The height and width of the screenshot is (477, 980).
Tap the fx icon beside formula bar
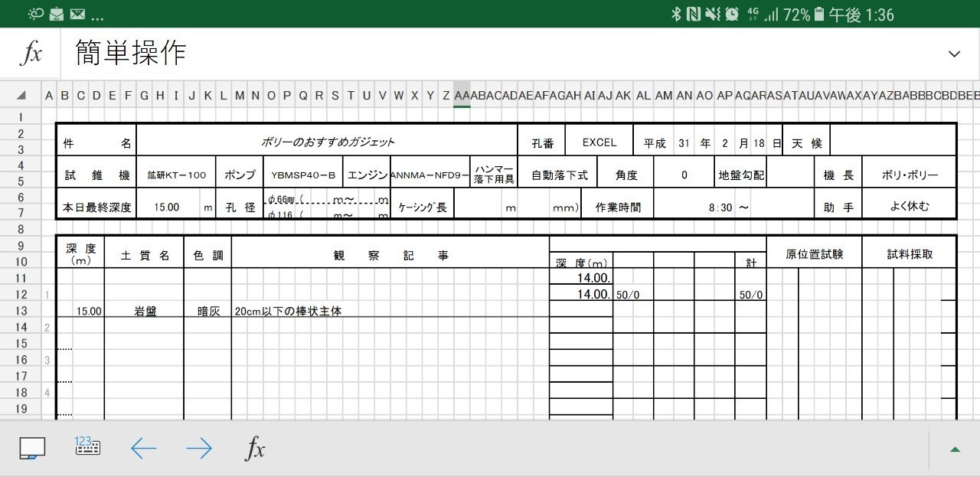tap(31, 54)
